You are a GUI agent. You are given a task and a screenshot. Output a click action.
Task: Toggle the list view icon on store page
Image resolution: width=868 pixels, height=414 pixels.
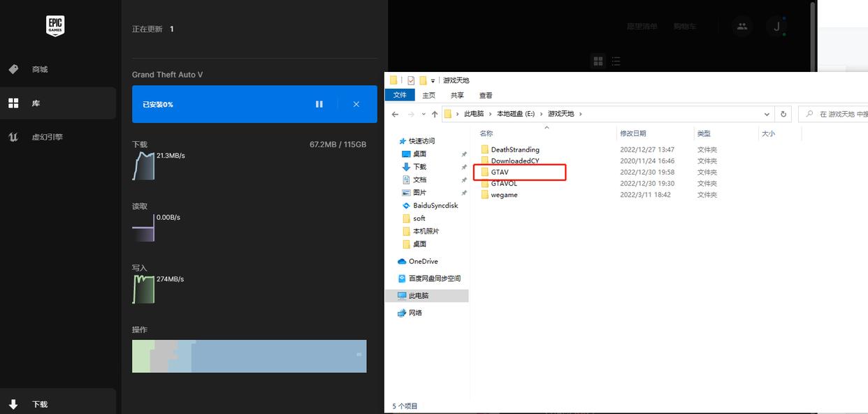click(x=616, y=61)
